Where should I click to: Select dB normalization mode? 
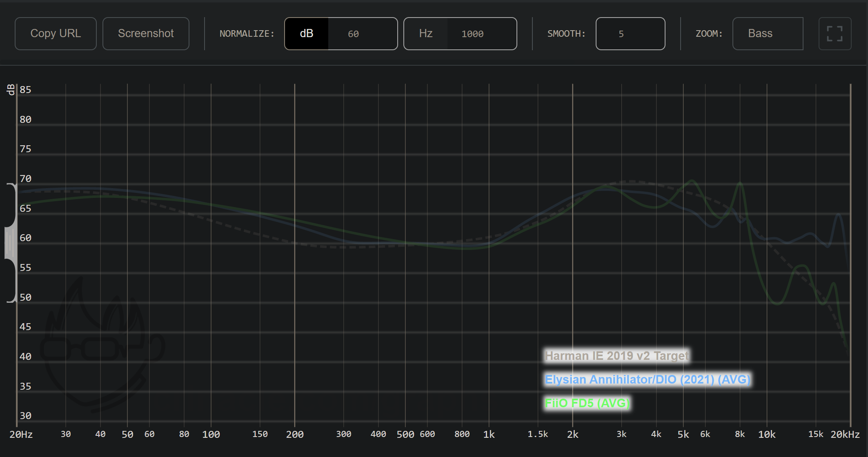[x=307, y=33]
